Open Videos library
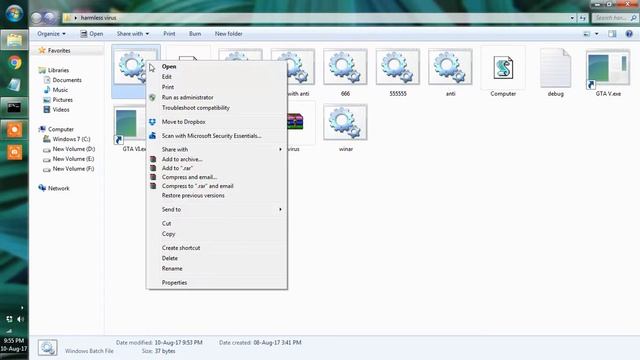The image size is (640, 360). point(61,110)
